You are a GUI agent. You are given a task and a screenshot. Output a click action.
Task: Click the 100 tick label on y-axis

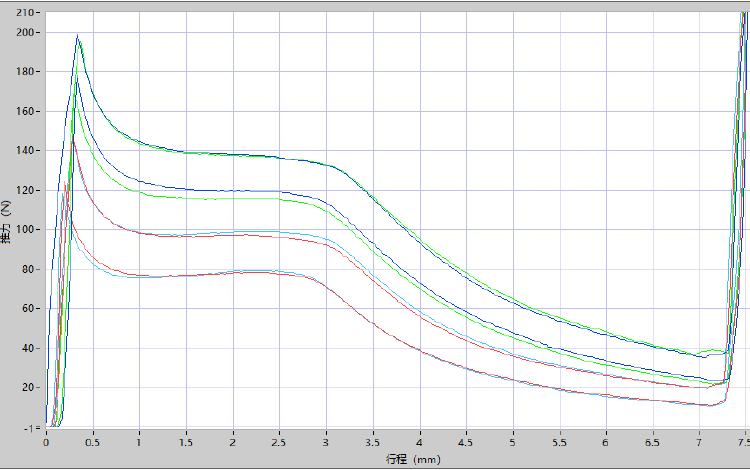(27, 229)
